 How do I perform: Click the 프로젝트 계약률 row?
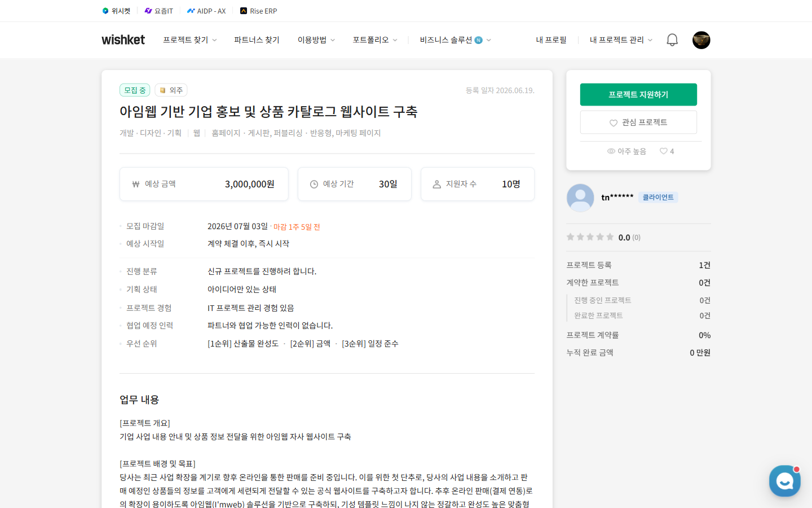[x=638, y=335]
